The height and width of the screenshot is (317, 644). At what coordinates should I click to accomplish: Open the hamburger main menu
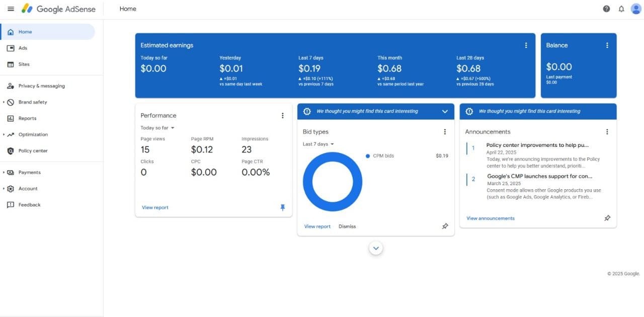(x=11, y=9)
